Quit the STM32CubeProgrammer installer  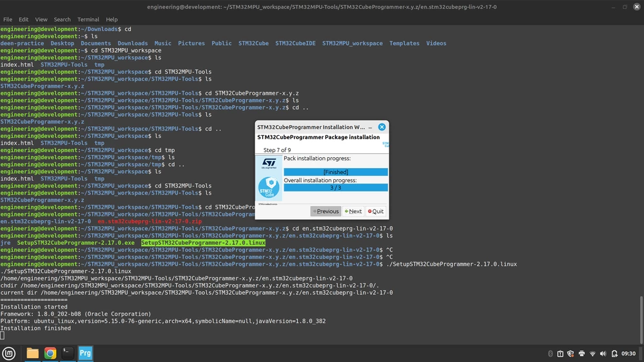376,211
